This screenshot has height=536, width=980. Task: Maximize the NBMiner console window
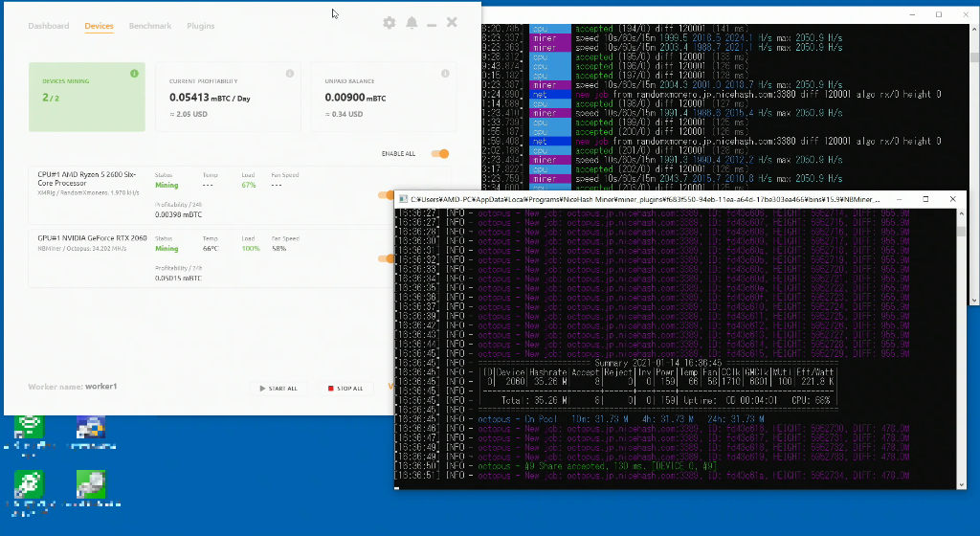[x=925, y=198]
